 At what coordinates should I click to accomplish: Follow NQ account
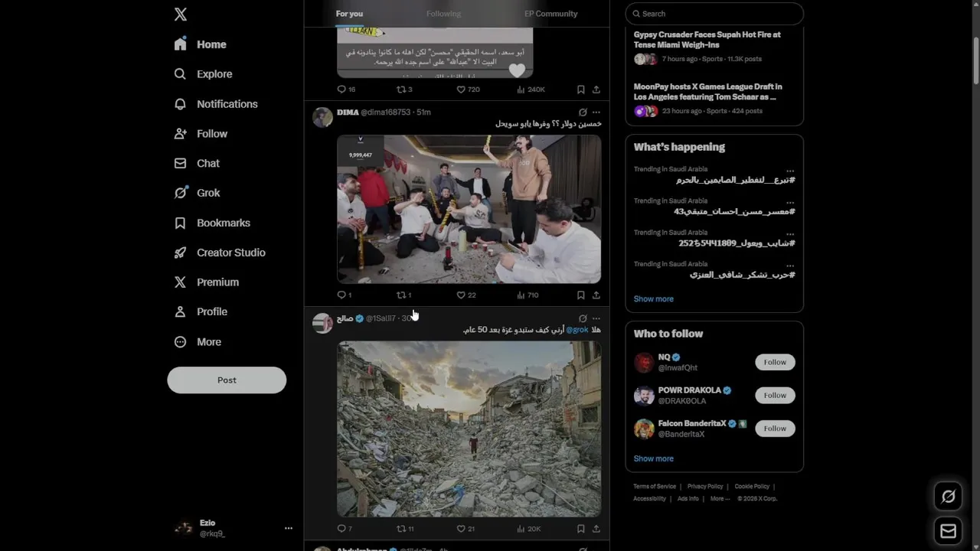[775, 362]
